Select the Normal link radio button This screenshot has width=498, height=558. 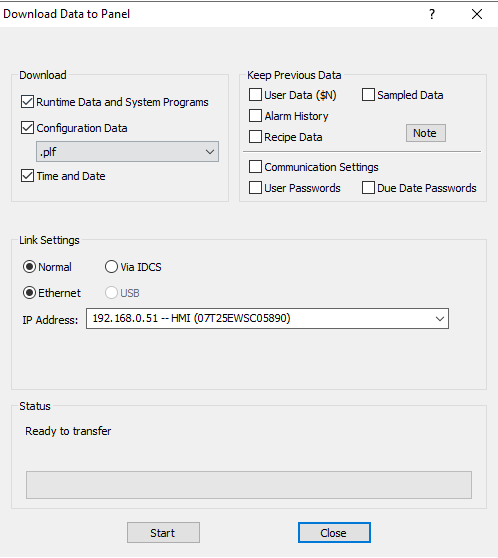pyautogui.click(x=29, y=267)
